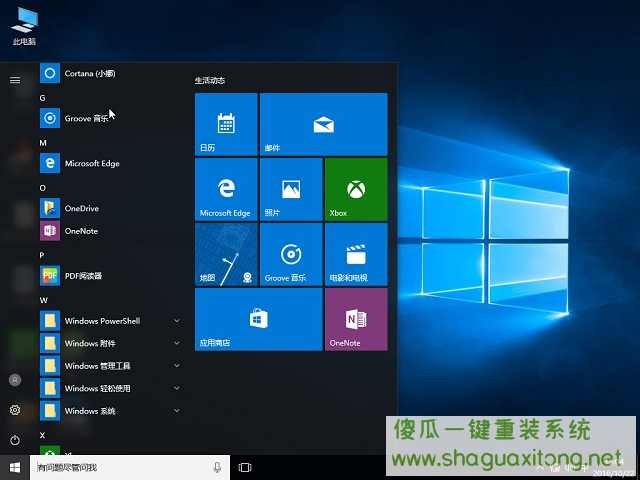Launch PDF阅读器 from app list
This screenshot has height=480, width=640.
click(x=110, y=276)
